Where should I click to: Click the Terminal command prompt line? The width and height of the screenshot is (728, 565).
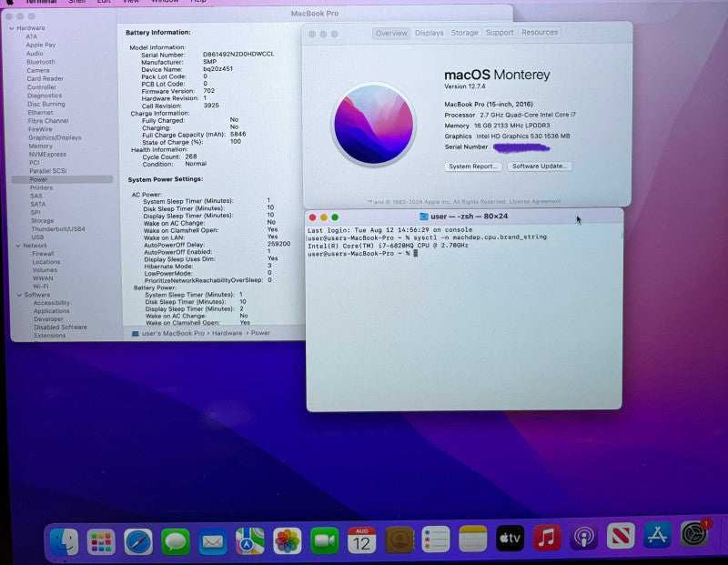click(362, 254)
